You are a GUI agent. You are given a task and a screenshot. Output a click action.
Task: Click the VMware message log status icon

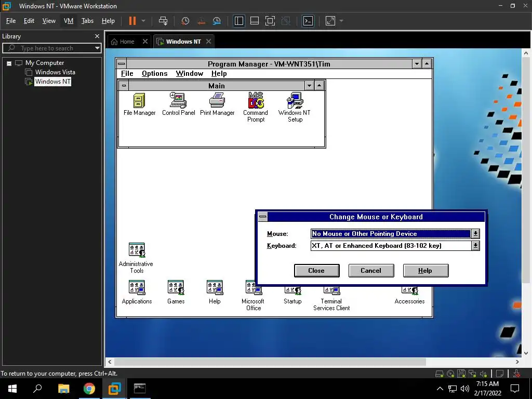(x=499, y=374)
